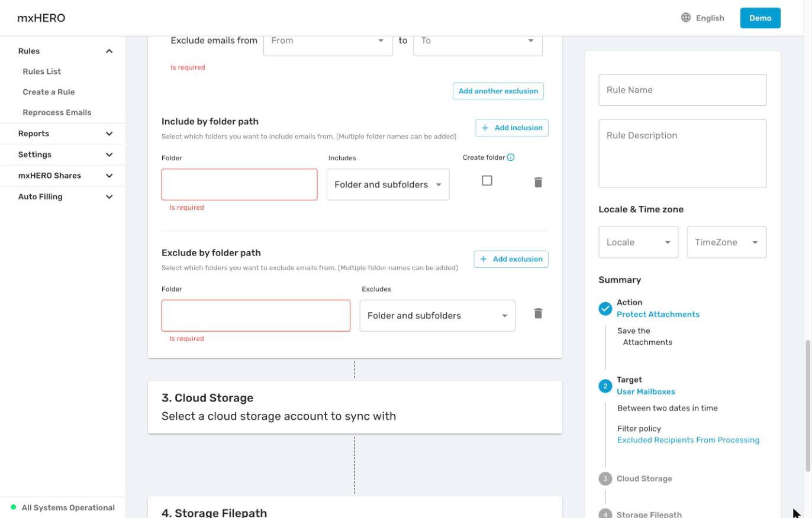Viewport: 812px width, 518px height.
Task: Collapse the Rules sidebar section
Action: tap(63, 51)
